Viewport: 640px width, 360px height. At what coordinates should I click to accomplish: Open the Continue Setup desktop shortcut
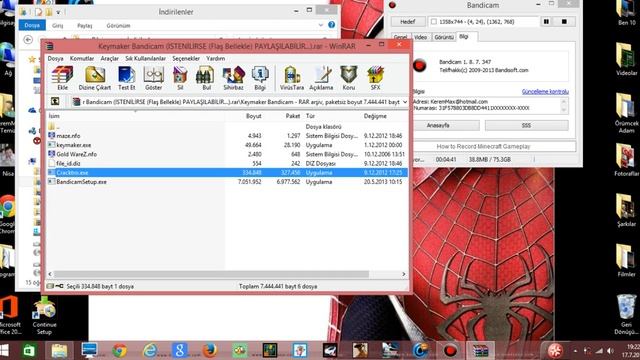point(44,316)
